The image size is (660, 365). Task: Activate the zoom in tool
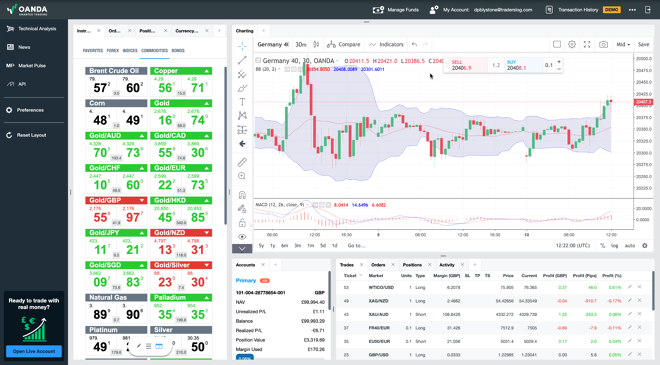pos(242,176)
